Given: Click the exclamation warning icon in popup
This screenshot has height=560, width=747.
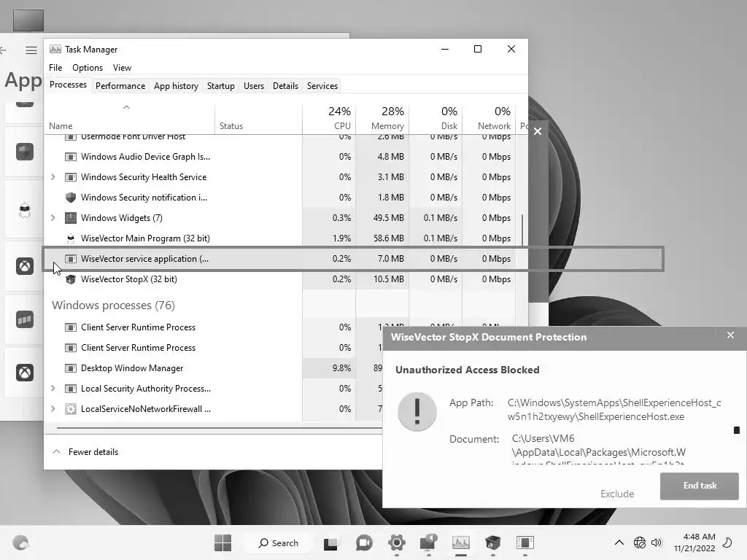Looking at the screenshot, I should point(417,411).
